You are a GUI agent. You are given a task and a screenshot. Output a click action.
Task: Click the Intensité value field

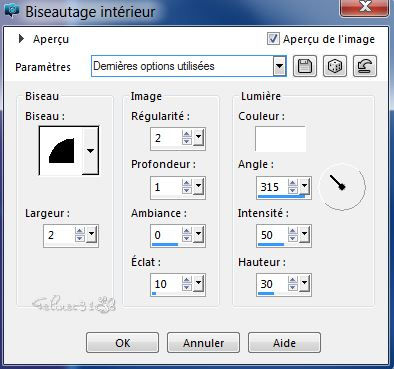(272, 235)
